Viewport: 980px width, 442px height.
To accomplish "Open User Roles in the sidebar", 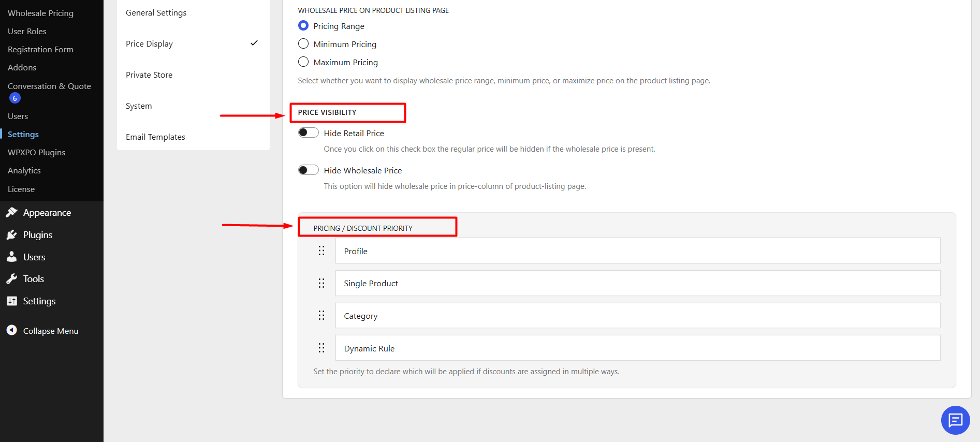I will 27,31.
